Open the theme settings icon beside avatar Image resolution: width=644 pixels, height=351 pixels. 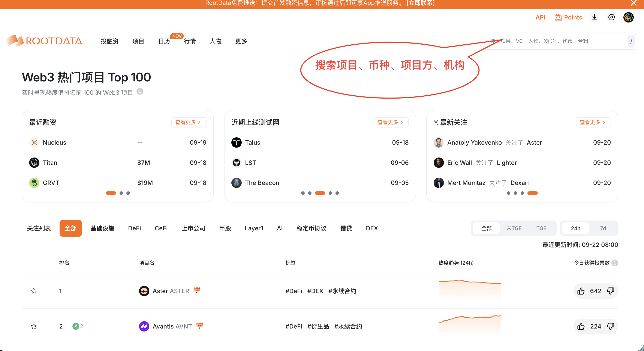coord(611,17)
